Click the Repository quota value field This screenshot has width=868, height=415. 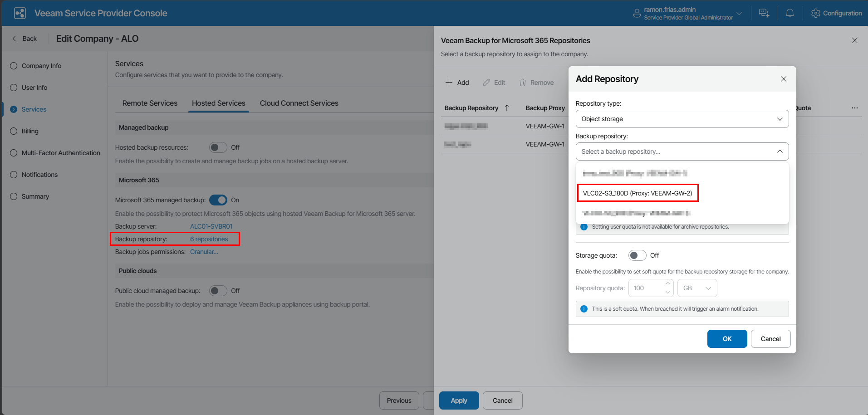pyautogui.click(x=647, y=288)
